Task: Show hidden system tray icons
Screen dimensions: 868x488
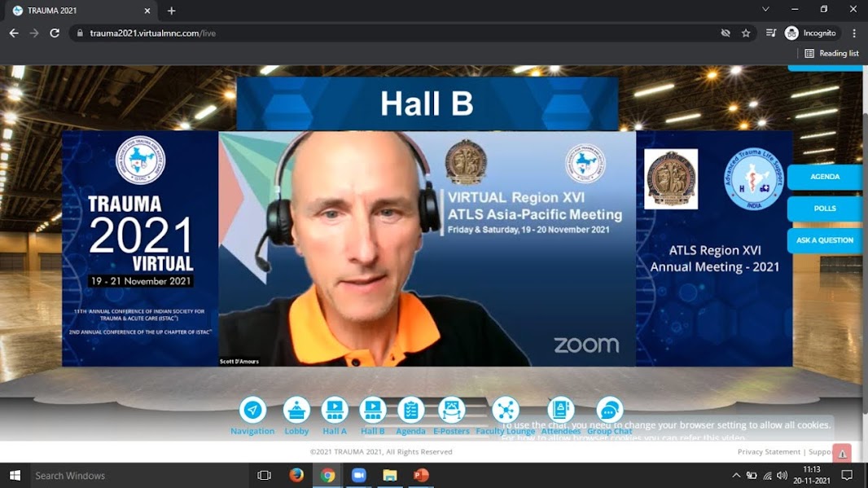Action: point(736,476)
